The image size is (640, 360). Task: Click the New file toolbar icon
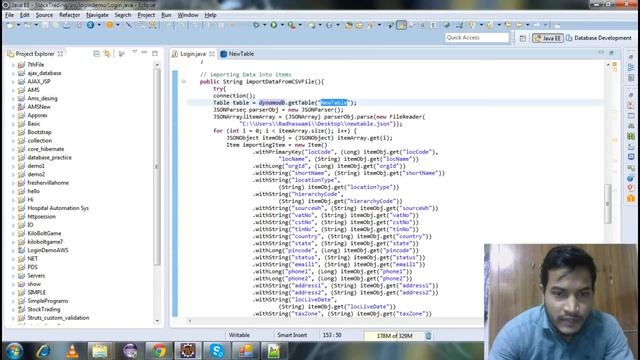click(x=11, y=25)
